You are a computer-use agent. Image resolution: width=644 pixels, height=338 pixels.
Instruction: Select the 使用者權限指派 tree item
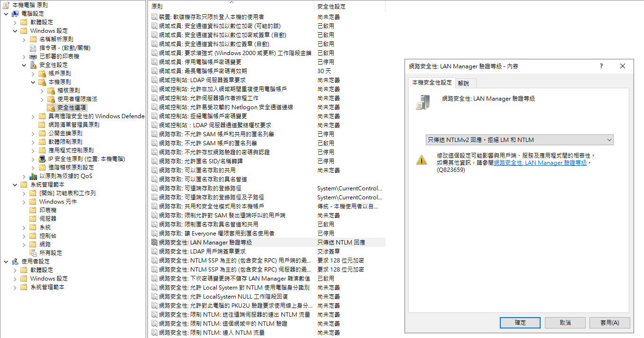coord(77,99)
